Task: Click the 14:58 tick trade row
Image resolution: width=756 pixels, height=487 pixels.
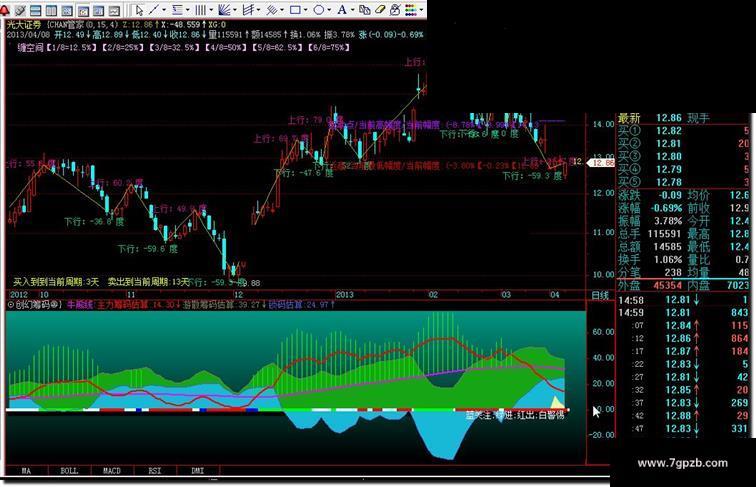Action: coord(683,300)
